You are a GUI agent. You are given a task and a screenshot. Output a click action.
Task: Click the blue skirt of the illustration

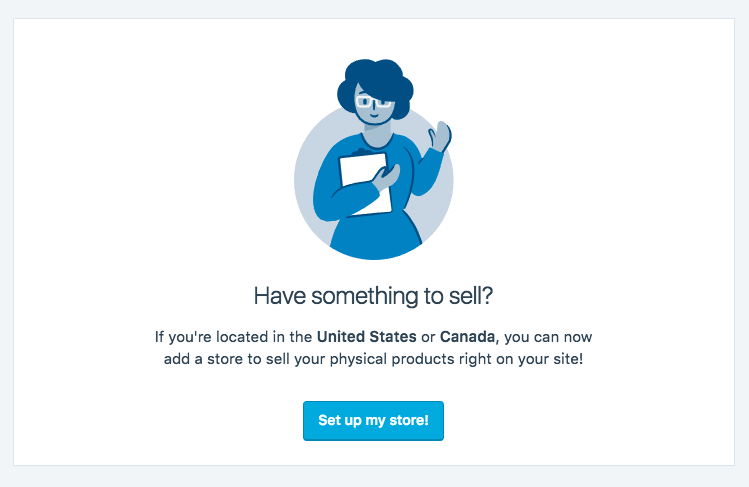pos(375,235)
